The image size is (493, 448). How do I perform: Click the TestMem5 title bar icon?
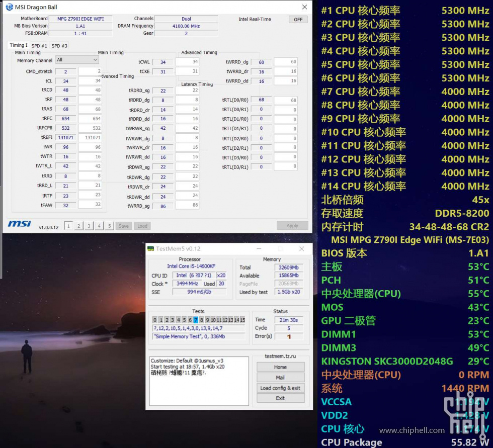pyautogui.click(x=151, y=249)
